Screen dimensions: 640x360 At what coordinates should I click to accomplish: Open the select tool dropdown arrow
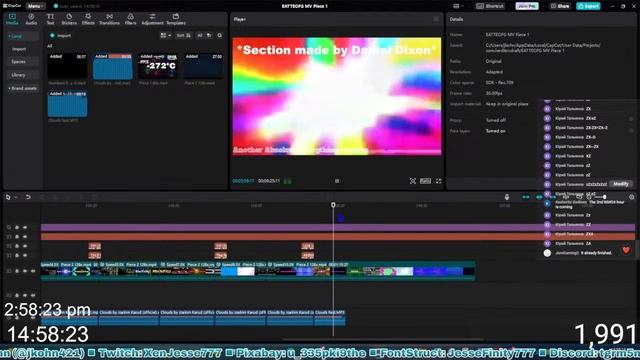click(x=16, y=197)
